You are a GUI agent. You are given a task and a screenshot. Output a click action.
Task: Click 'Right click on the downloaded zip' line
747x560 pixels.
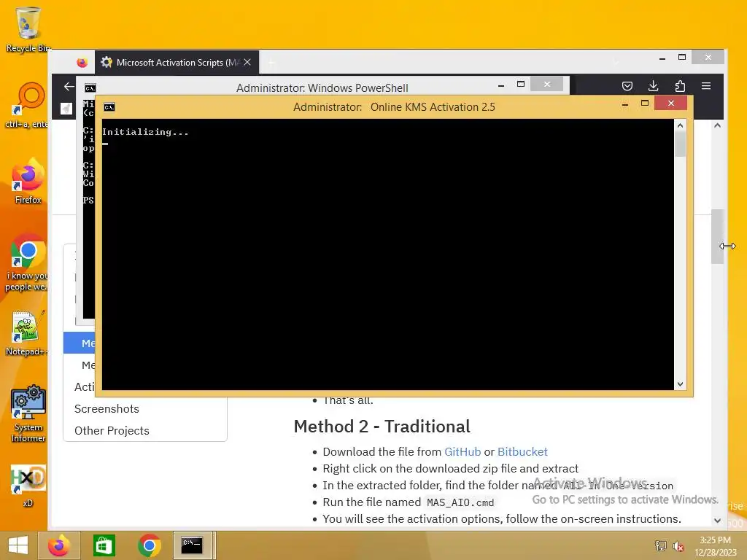pyautogui.click(x=451, y=469)
